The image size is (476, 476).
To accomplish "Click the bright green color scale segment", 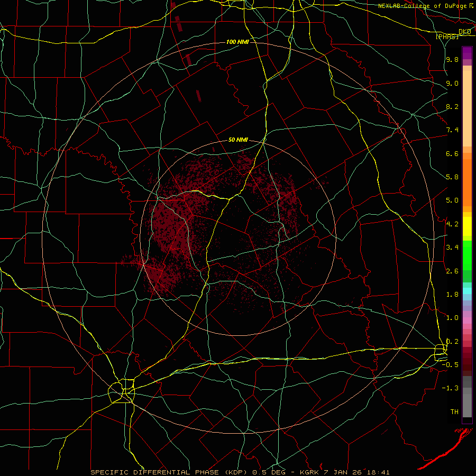I will pos(467,256).
